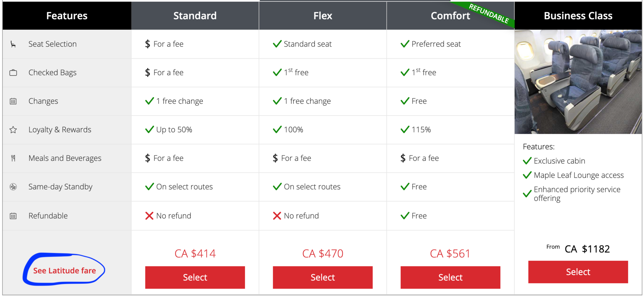Click the Comfort column header

click(x=450, y=15)
